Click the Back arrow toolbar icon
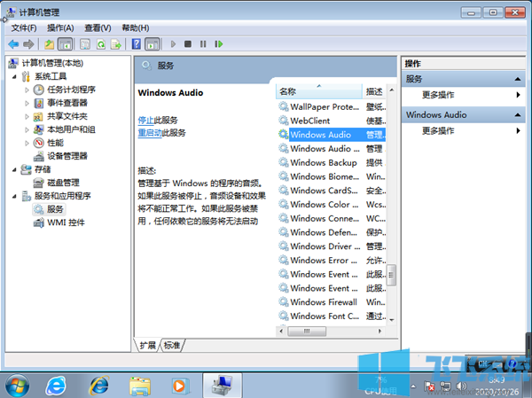The height and width of the screenshot is (398, 532). [x=13, y=44]
